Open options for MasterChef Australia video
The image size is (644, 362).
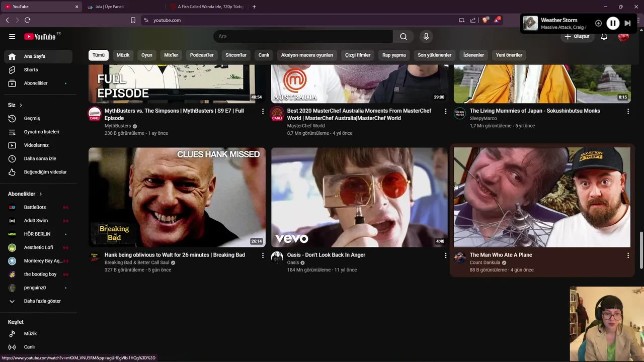[445, 111]
